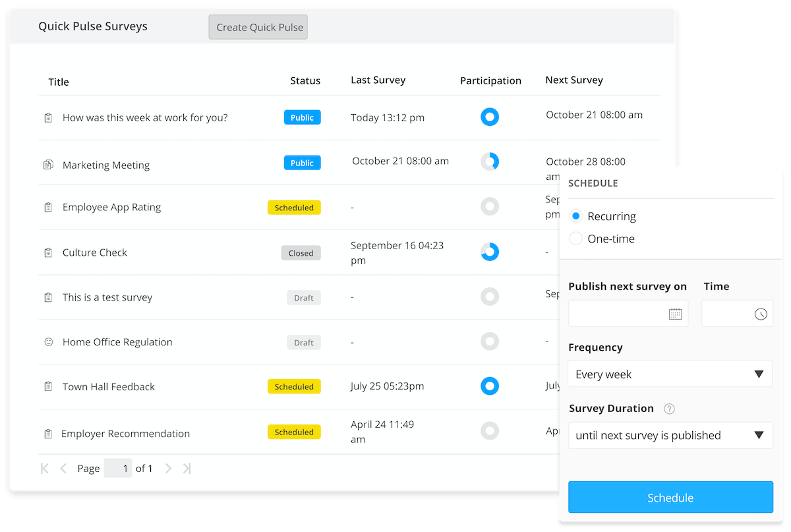Click inside the page number input field
Screen dimensions: 791x532
pyautogui.click(x=118, y=468)
